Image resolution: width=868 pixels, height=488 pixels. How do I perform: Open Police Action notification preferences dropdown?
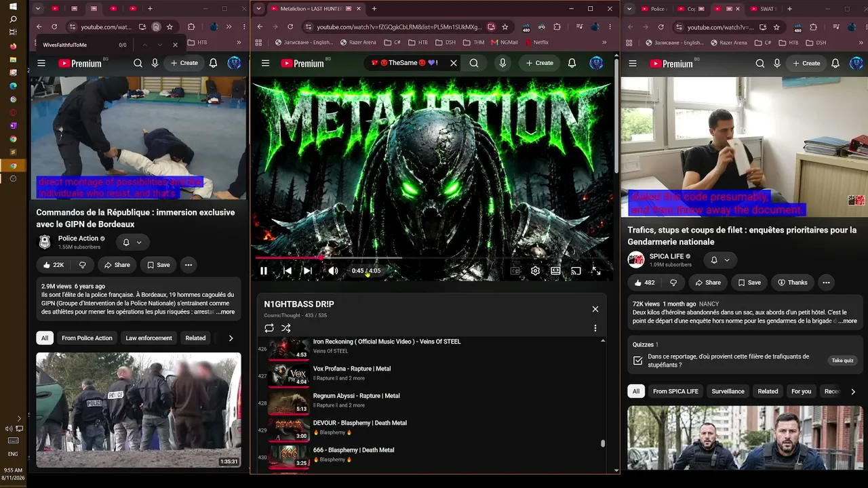pyautogui.click(x=132, y=242)
